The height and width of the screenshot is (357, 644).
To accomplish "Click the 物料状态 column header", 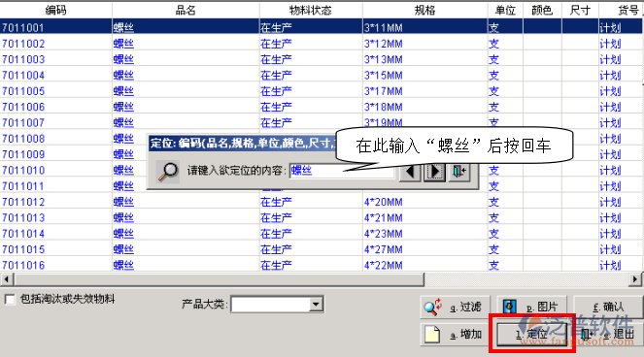I will pos(311,10).
